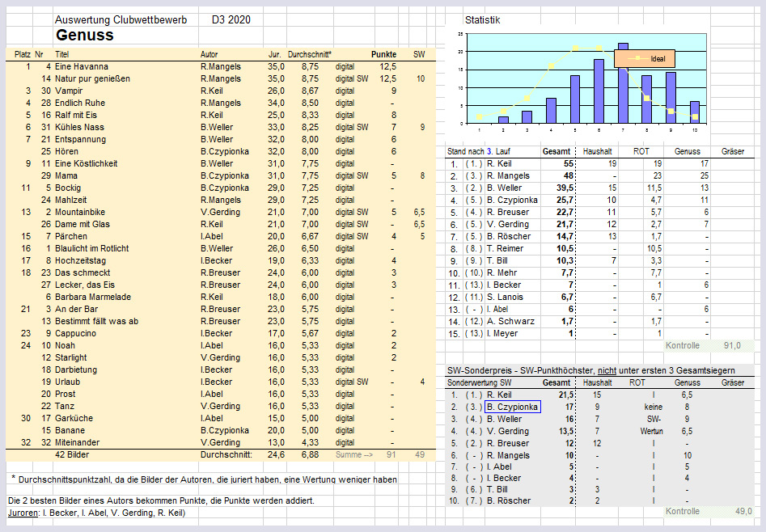Select the "Eine Havanna" title cell
This screenshot has height=532, width=766.
click(x=82, y=66)
